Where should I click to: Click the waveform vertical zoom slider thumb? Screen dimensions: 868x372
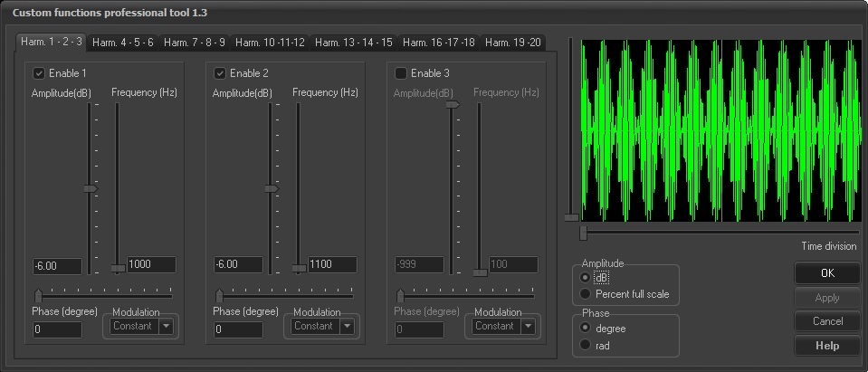571,217
